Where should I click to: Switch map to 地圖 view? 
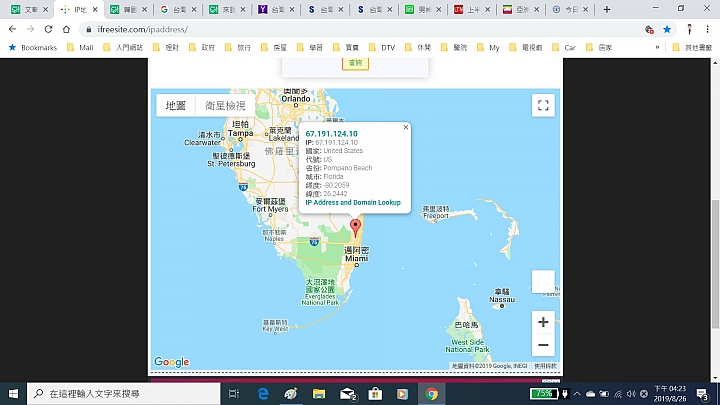click(176, 106)
